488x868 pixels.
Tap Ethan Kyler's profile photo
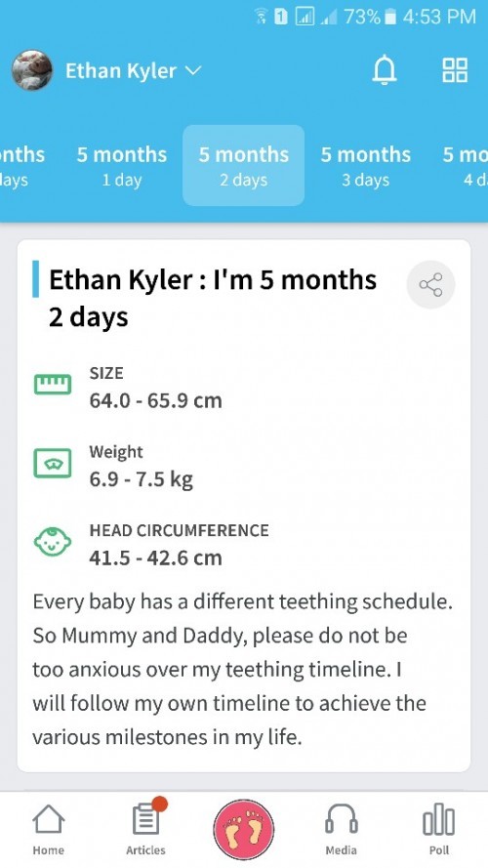pos(32,70)
